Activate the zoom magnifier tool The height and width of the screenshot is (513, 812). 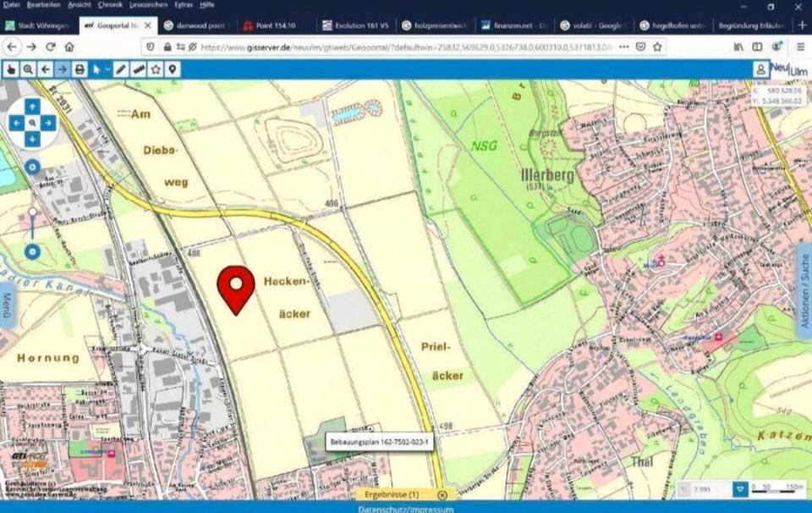point(29,69)
